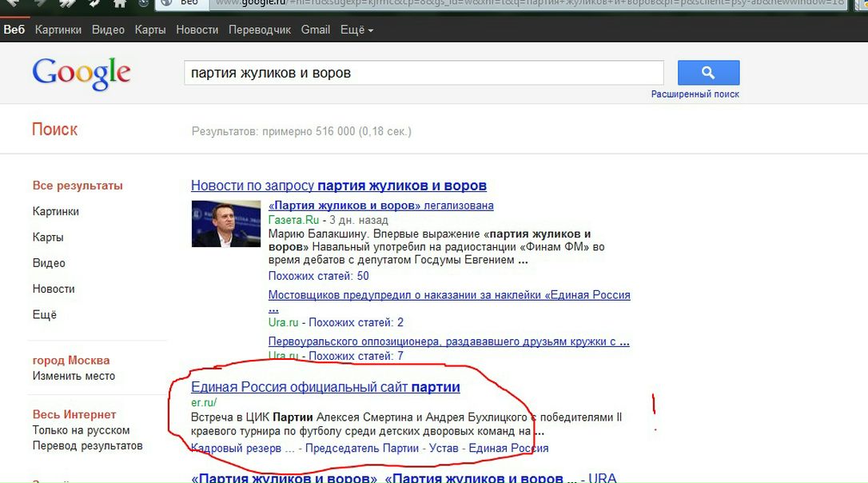
Task: Click the browser back arrow
Action: point(14,3)
